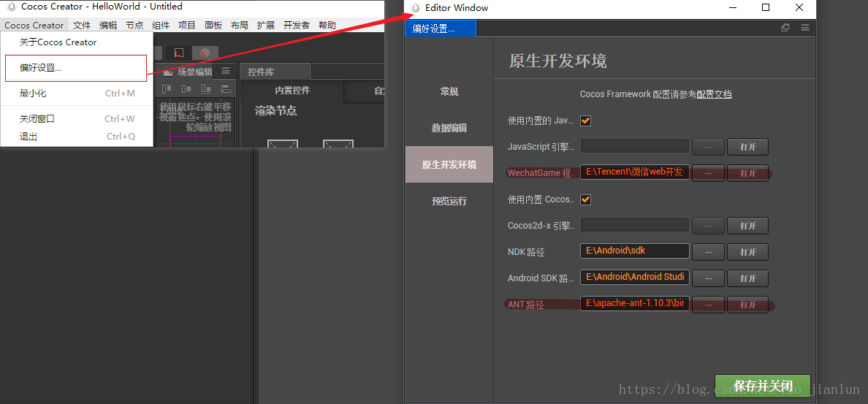868x404 pixels.
Task: Click 打开 beside the WechatGame path
Action: (748, 172)
